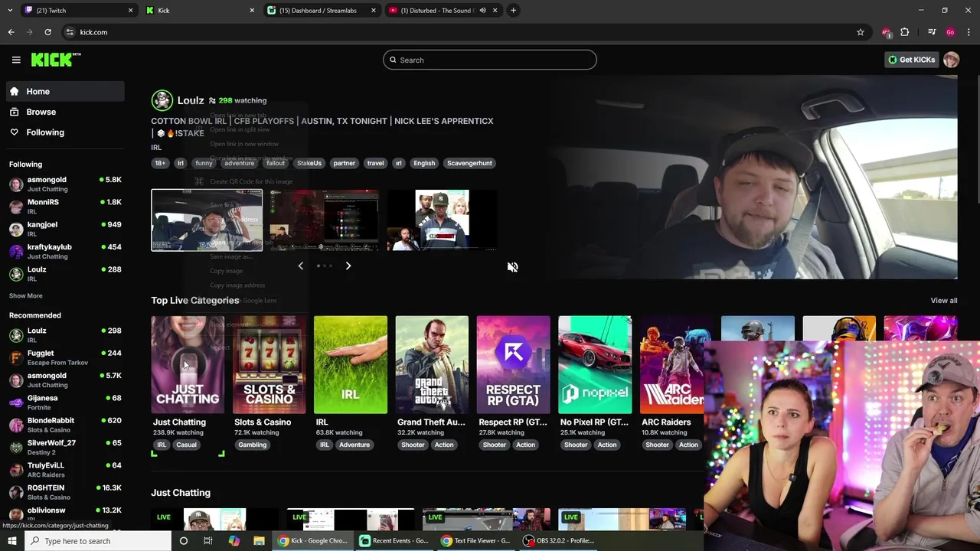Viewport: 980px width, 551px height.
Task: Expand Following list with Show more
Action: 26,295
